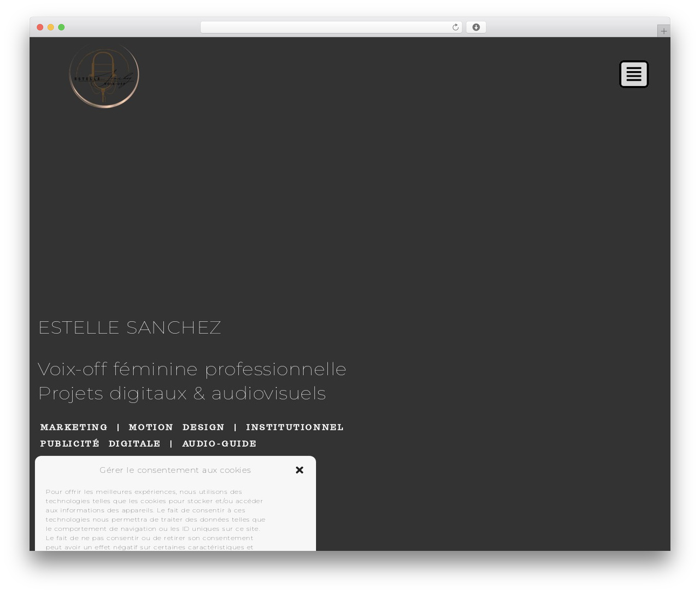Click the 'Voix-off féminine professionnelle' text
Viewport: 700px width, 593px height.
(192, 369)
